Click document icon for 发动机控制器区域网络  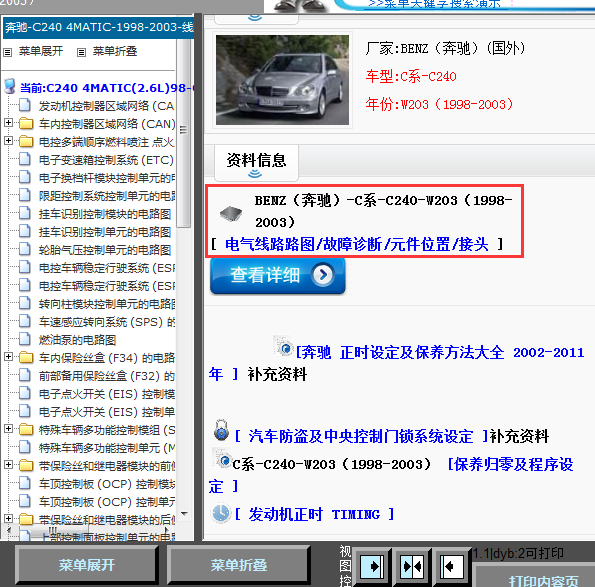(x=25, y=105)
